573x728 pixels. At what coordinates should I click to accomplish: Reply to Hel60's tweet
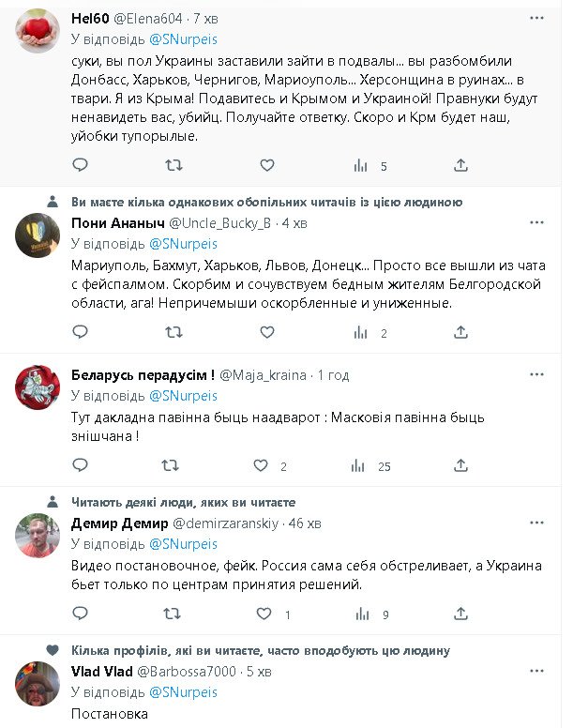(81, 165)
